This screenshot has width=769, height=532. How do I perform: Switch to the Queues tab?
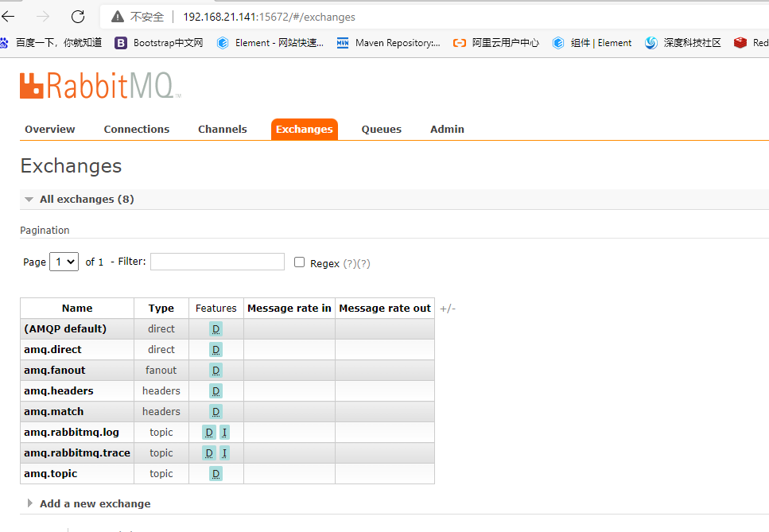tap(381, 129)
